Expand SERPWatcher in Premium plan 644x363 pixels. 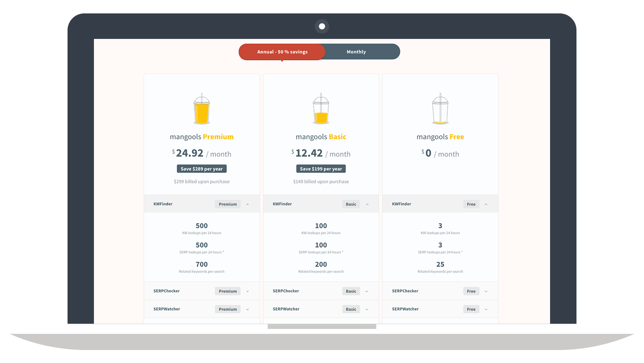248,309
